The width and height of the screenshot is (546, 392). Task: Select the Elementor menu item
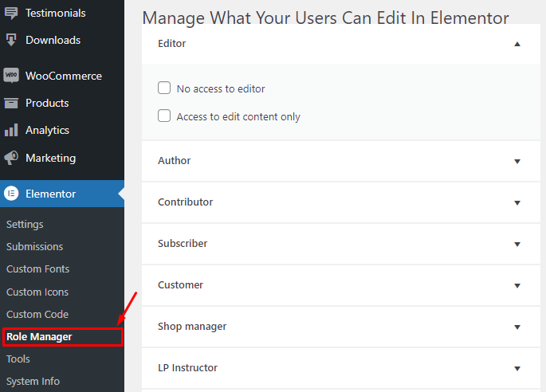coord(62,194)
